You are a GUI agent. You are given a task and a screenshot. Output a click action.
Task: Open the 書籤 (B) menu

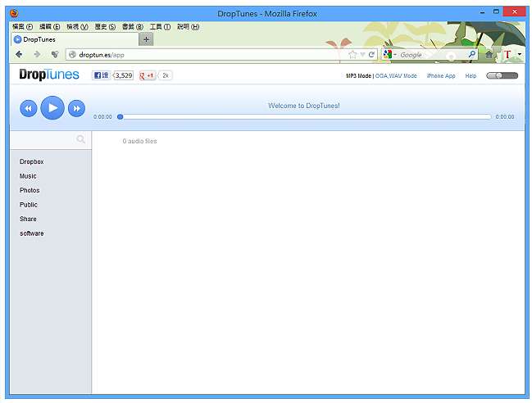(133, 27)
